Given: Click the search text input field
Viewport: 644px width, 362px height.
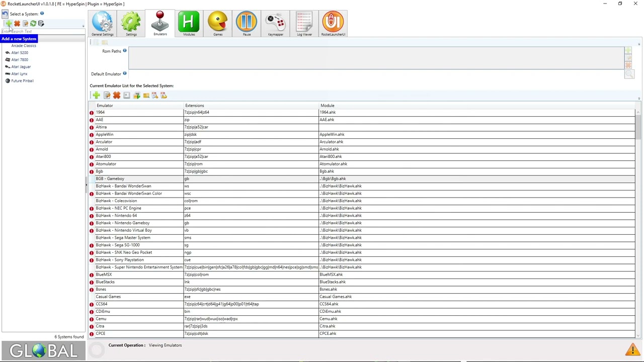Looking at the screenshot, I should tap(43, 31).
